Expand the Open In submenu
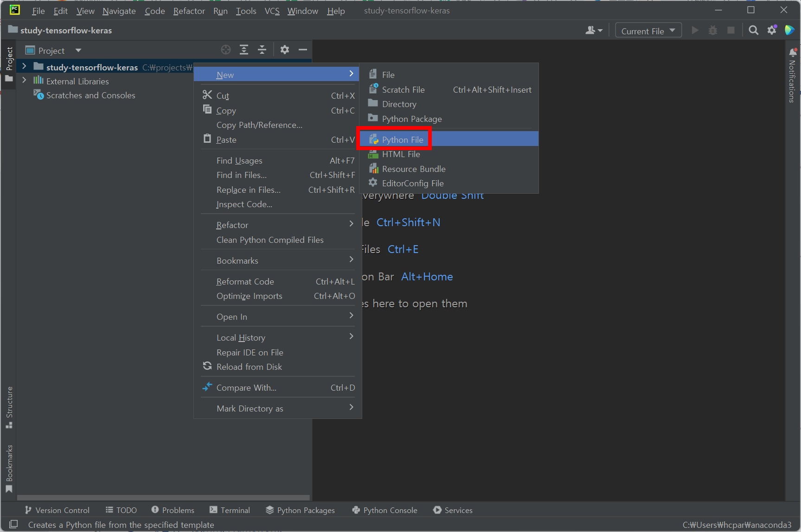Viewport: 801px width, 532px height. pos(278,317)
